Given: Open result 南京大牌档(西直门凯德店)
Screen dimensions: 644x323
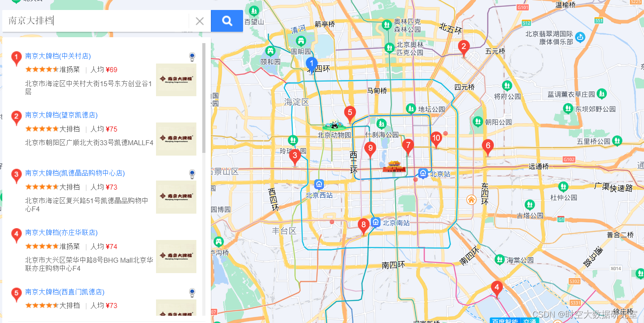Looking at the screenshot, I should (x=65, y=292).
